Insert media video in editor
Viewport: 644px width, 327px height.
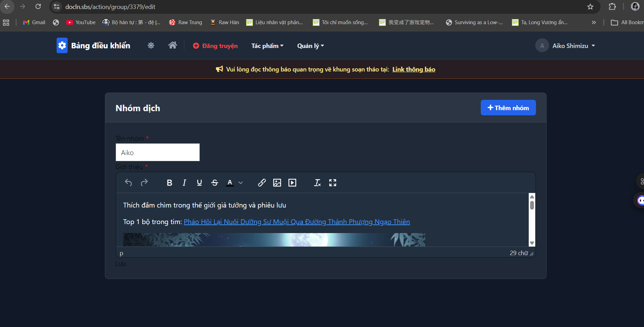click(292, 183)
